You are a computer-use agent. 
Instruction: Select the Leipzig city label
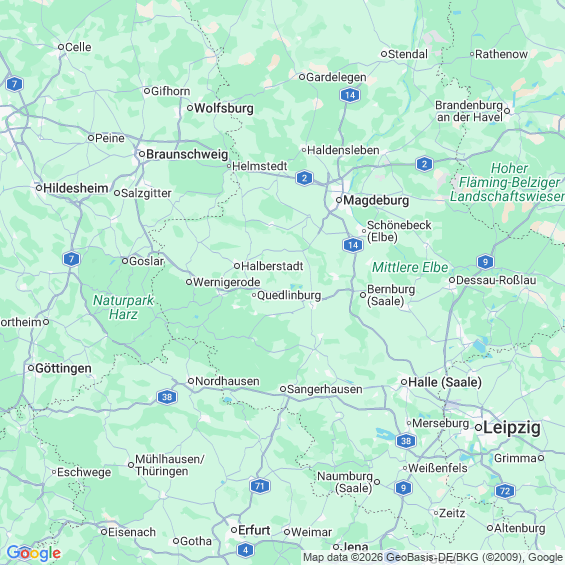[x=512, y=428]
